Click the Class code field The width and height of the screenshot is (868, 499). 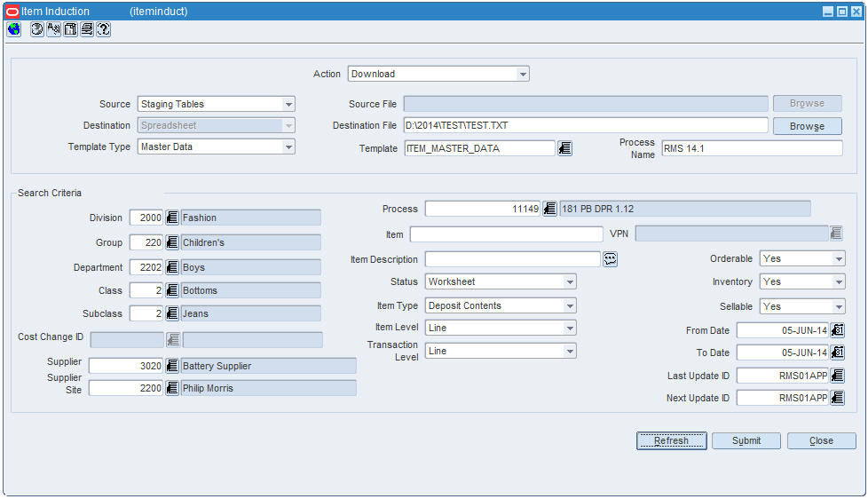pyautogui.click(x=146, y=290)
